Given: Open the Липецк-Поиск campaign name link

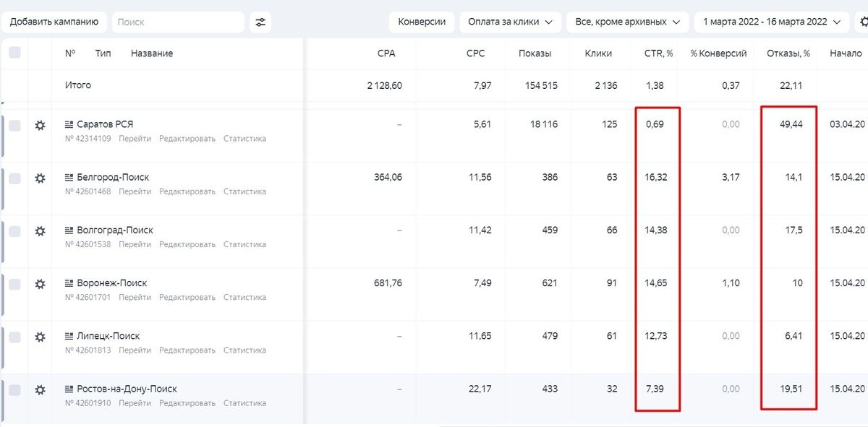Looking at the screenshot, I should click(x=109, y=335).
